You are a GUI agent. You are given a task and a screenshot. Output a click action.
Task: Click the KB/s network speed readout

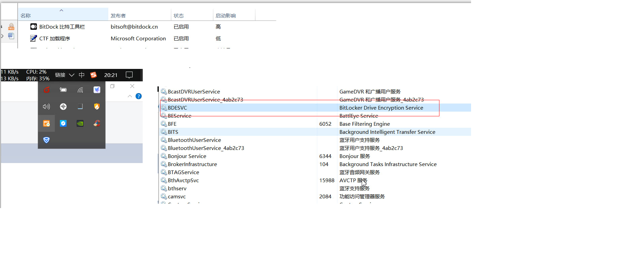pos(10,75)
